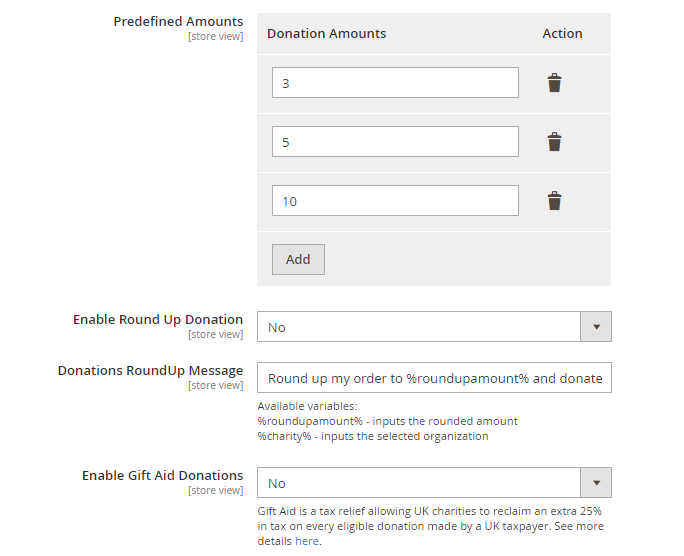The image size is (684, 556).
Task: Click the Enable Round Up Donation label
Action: [158, 319]
